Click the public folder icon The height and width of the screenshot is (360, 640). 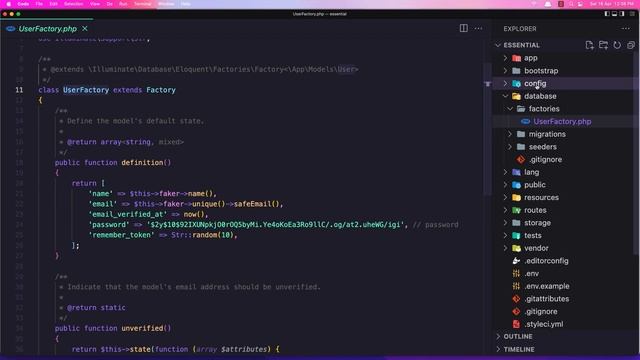coord(516,185)
